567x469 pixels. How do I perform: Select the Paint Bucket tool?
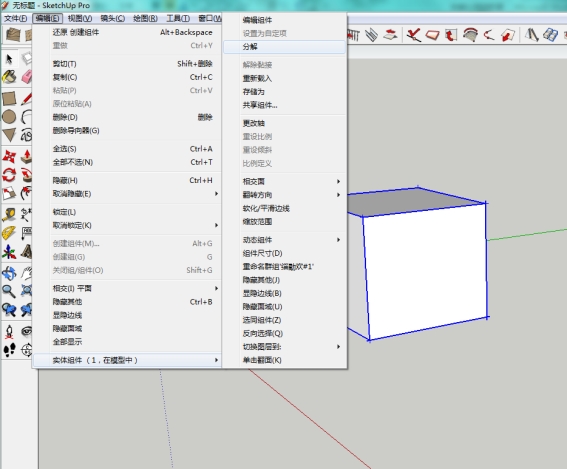(9, 77)
